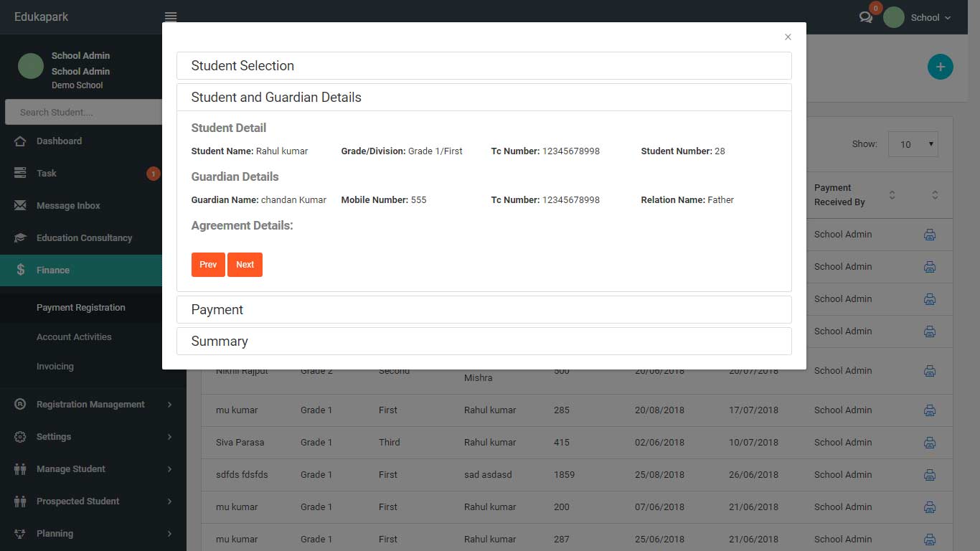The width and height of the screenshot is (980, 551).
Task: Click the date 25/08/2018 cell
Action: (659, 474)
